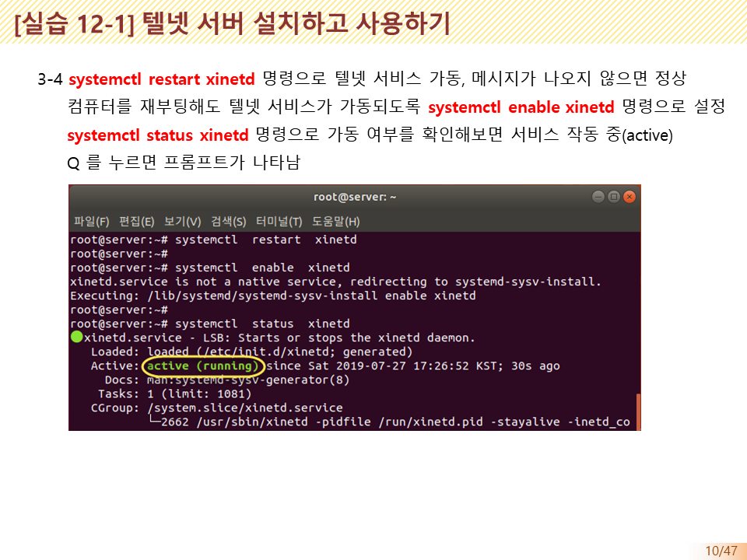This screenshot has width=747, height=560.
Task: Close the terminal with the orange button
Action: pyautogui.click(x=629, y=197)
